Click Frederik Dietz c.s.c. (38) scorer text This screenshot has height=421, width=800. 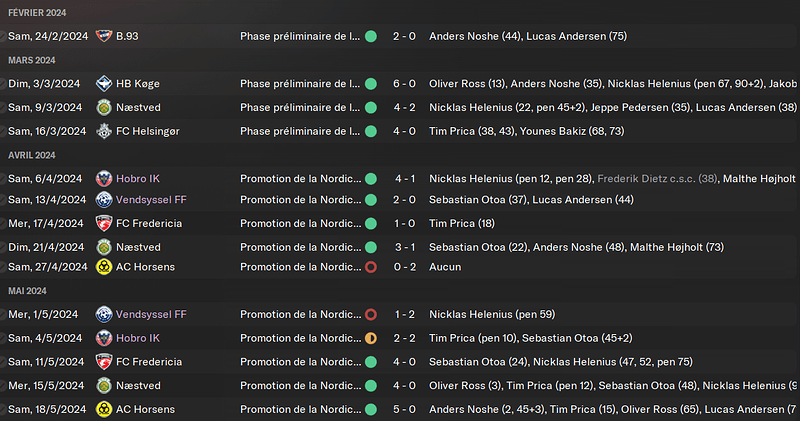[x=657, y=179]
